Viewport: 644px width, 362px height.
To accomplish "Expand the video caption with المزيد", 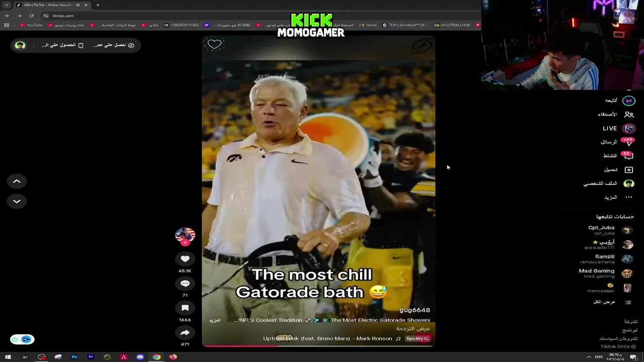I will tap(215, 320).
